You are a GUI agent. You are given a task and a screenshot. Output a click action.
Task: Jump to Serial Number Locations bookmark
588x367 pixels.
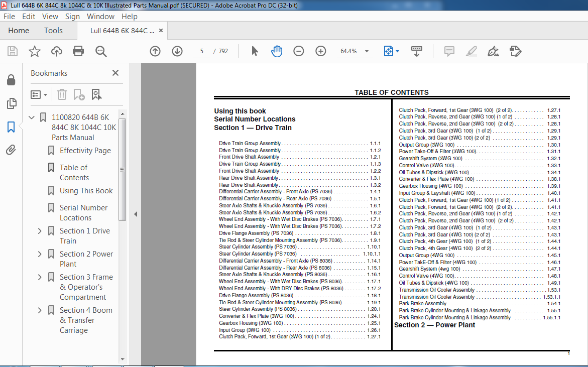[x=83, y=212]
